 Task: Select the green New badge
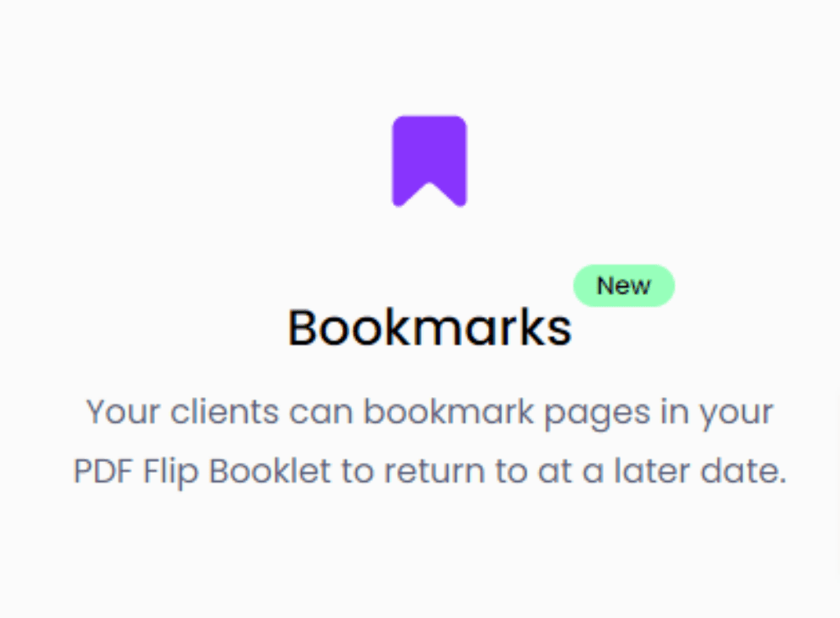(x=623, y=285)
